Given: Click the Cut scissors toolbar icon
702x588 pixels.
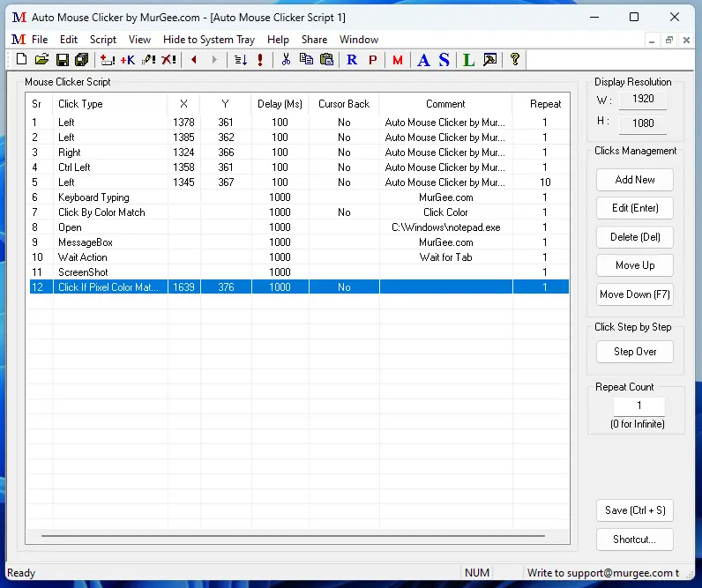Looking at the screenshot, I should [x=285, y=60].
